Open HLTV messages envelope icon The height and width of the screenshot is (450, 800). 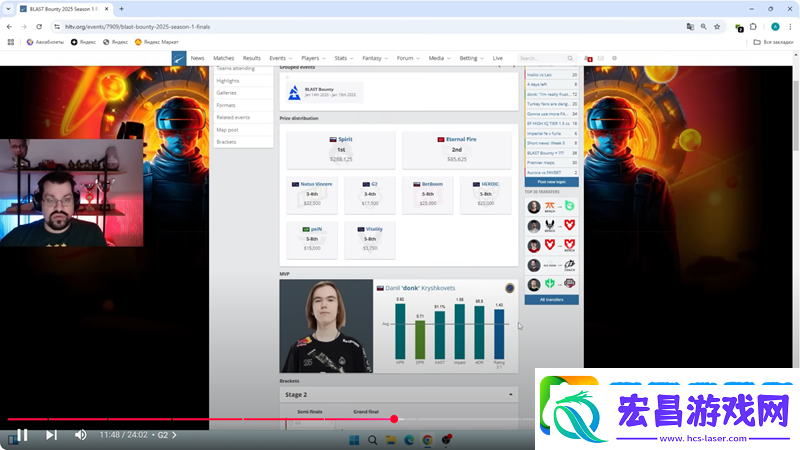[x=601, y=58]
